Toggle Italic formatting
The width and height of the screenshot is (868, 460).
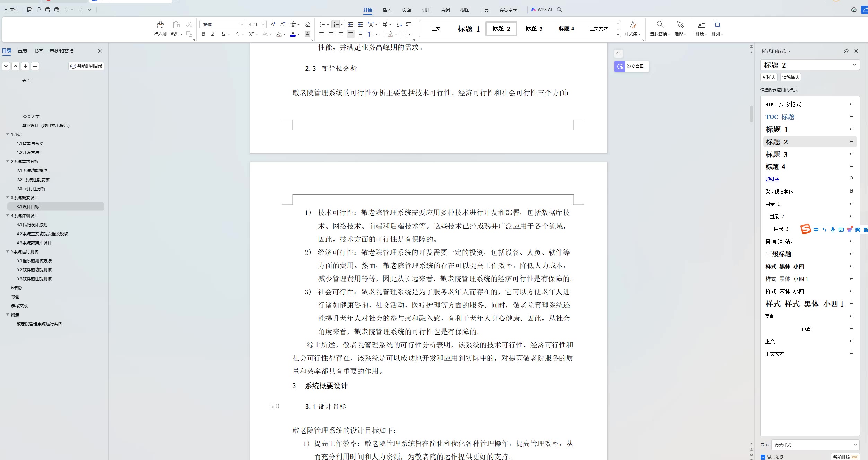click(x=213, y=34)
